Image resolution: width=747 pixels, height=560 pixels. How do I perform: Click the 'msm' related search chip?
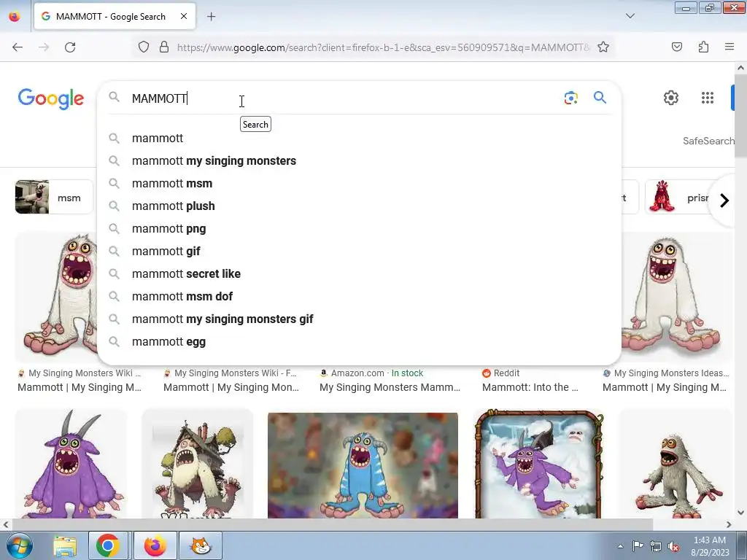pyautogui.click(x=54, y=197)
